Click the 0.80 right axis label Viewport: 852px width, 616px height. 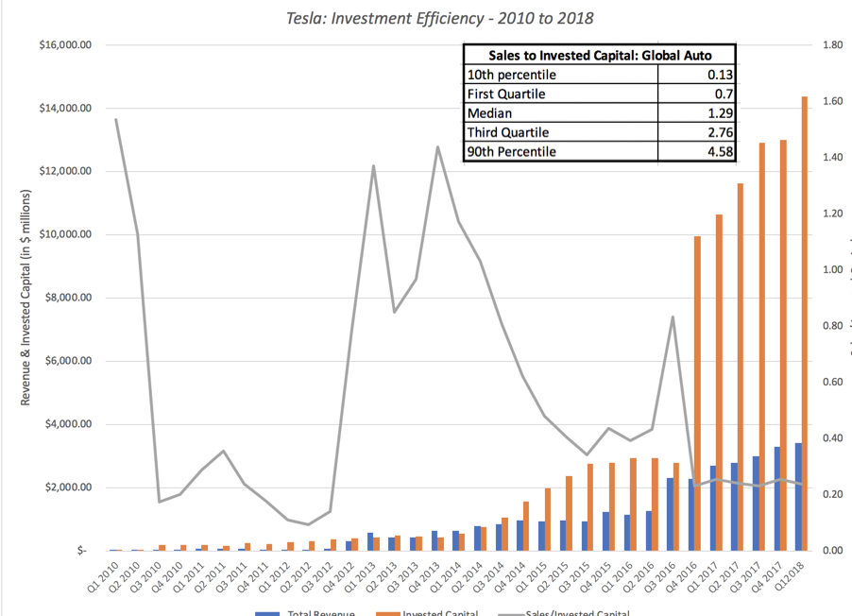pos(832,326)
